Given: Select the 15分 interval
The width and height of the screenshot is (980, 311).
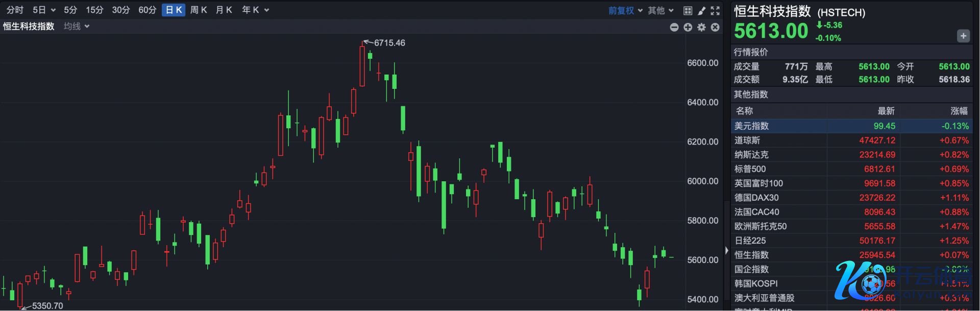Looking at the screenshot, I should coord(94,10).
